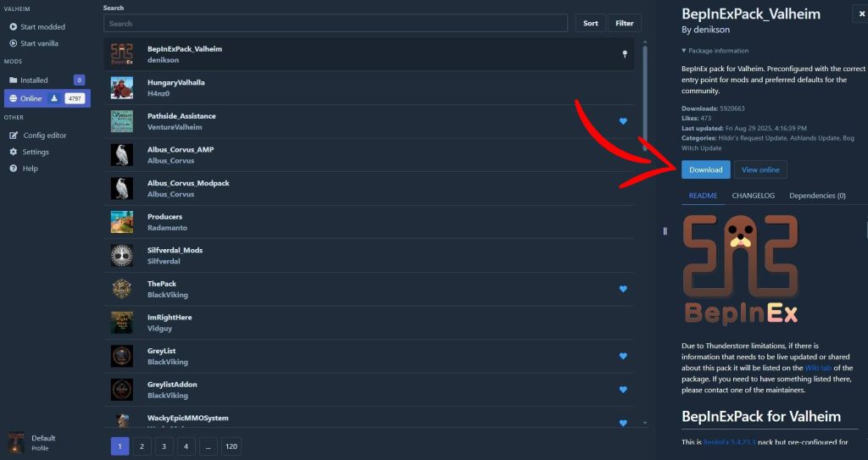Click the Start vanilla play icon
This screenshot has width=868, height=460.
point(14,43)
